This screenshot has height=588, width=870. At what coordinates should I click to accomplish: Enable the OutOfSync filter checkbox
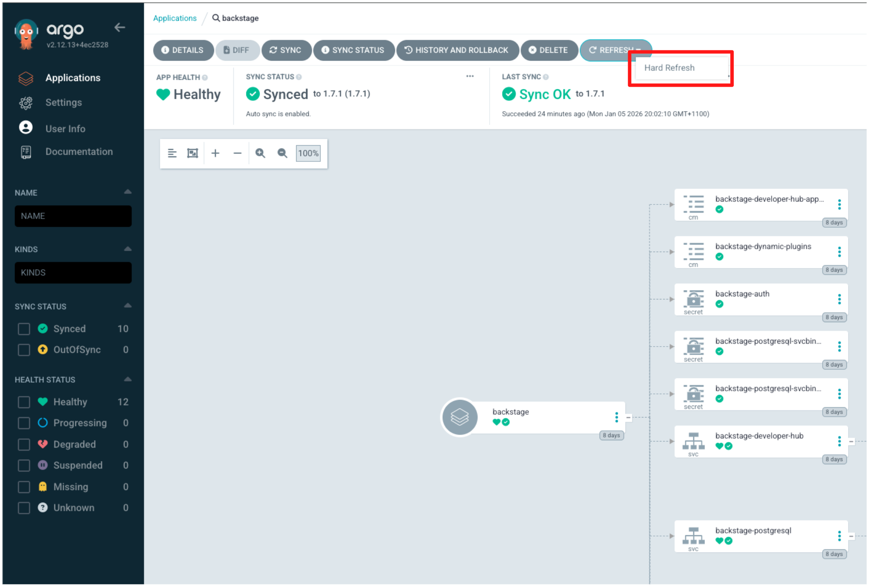point(24,350)
